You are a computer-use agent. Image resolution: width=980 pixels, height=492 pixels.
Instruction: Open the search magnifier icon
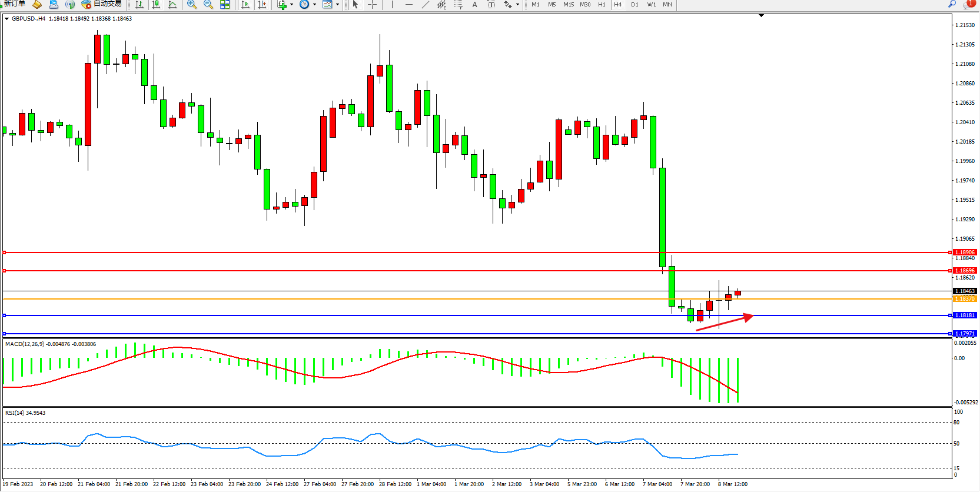coord(952,4)
